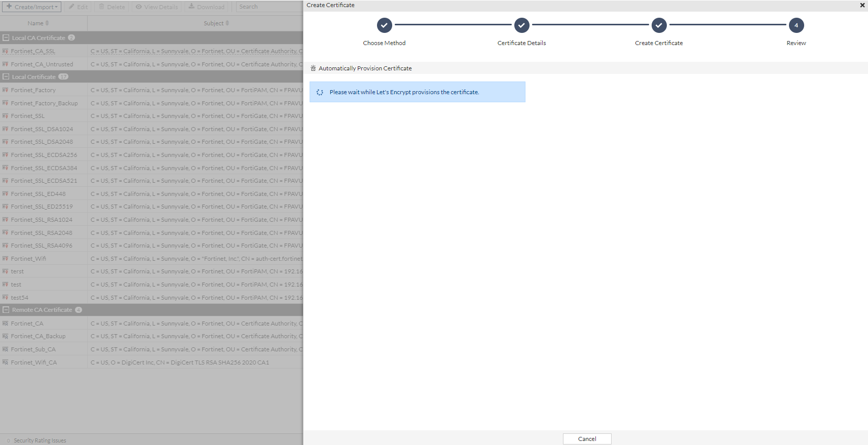
Task: Collapse the Local CA Certificate group
Action: coord(6,38)
